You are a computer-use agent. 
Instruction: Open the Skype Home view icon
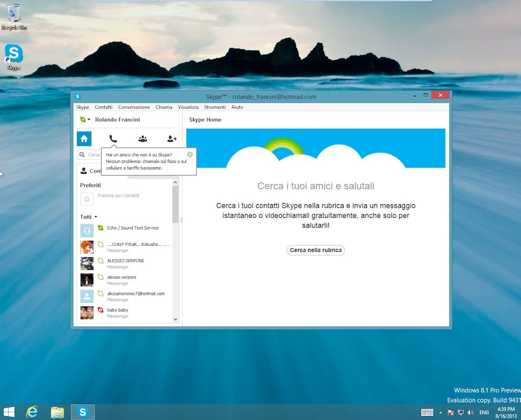(x=84, y=138)
